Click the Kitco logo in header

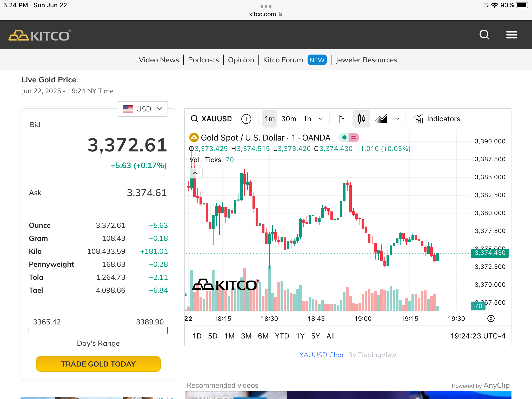click(40, 35)
